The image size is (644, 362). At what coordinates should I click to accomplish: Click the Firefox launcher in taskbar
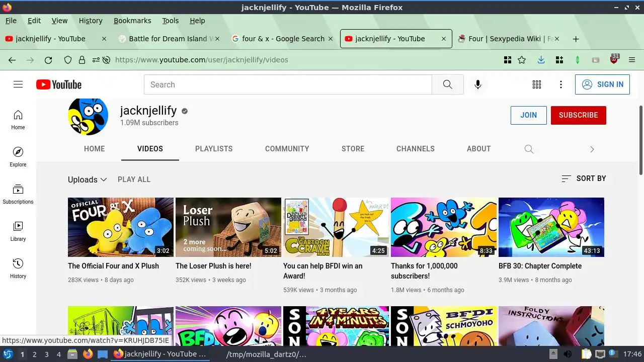tap(88, 354)
